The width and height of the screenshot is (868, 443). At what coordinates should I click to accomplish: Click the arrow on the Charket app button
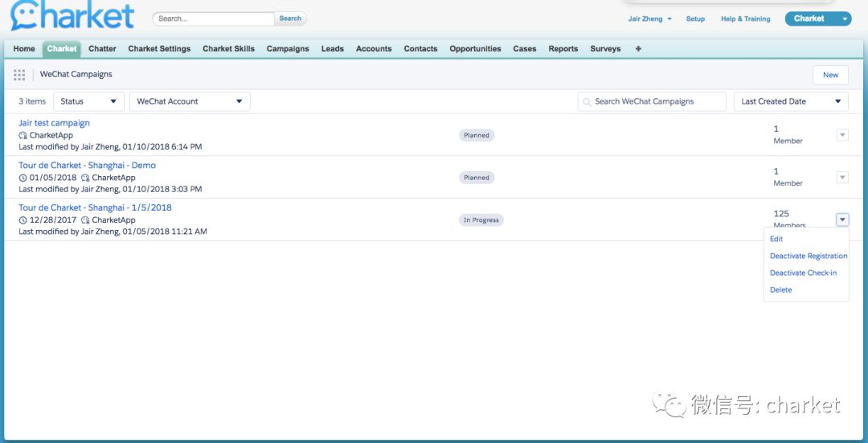pos(844,18)
